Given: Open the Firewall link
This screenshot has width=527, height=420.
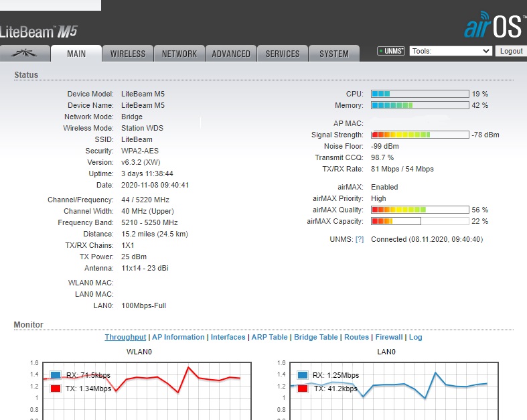Looking at the screenshot, I should click(x=389, y=337).
